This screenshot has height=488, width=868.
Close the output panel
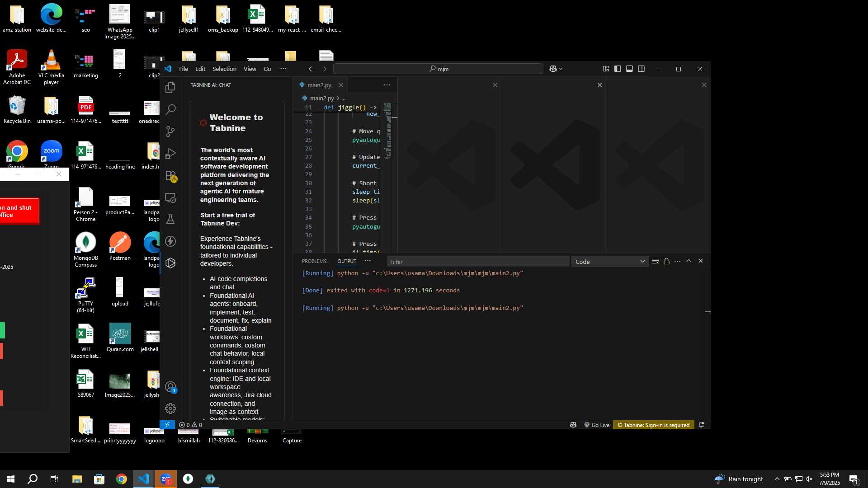701,261
